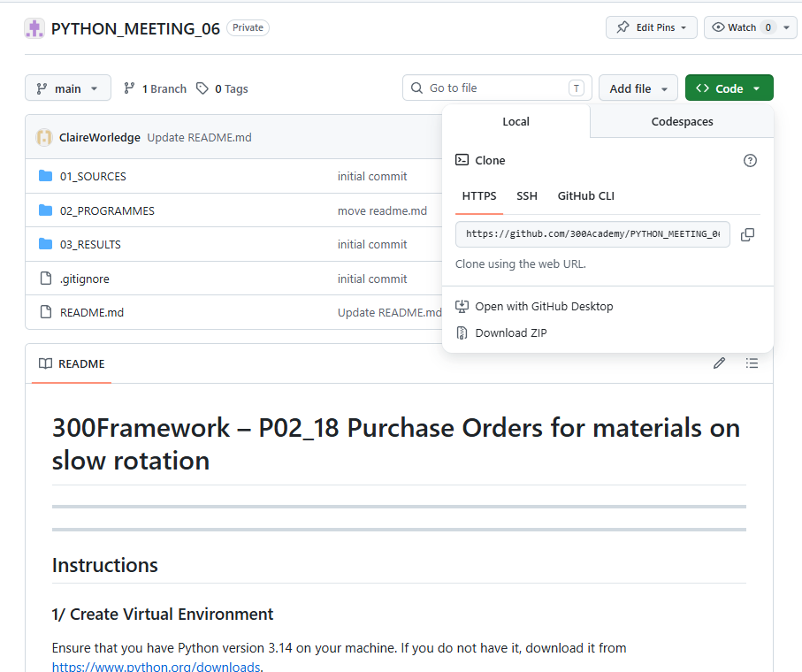Screen dimensions: 802x672
Task: Click the HTTPS clone URL field
Action: point(592,234)
